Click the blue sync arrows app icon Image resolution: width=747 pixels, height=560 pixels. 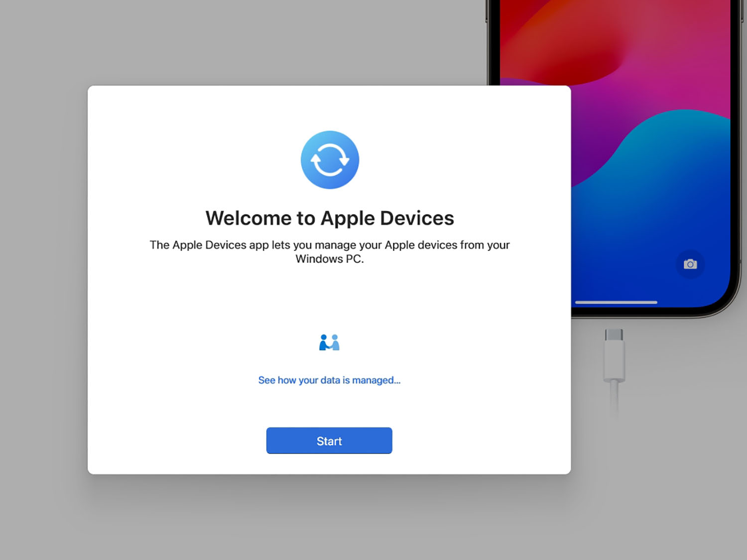pyautogui.click(x=330, y=160)
